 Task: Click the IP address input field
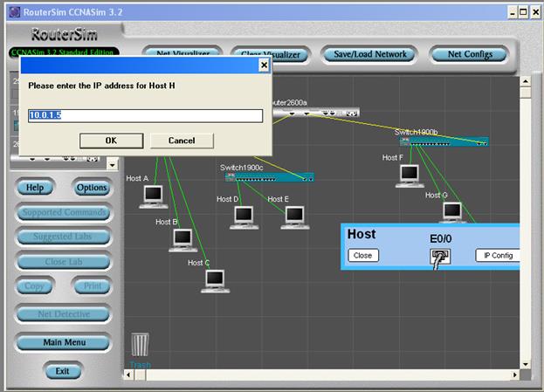pos(145,116)
